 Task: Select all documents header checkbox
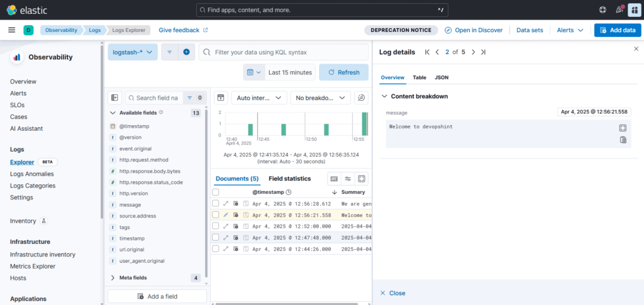tap(216, 192)
